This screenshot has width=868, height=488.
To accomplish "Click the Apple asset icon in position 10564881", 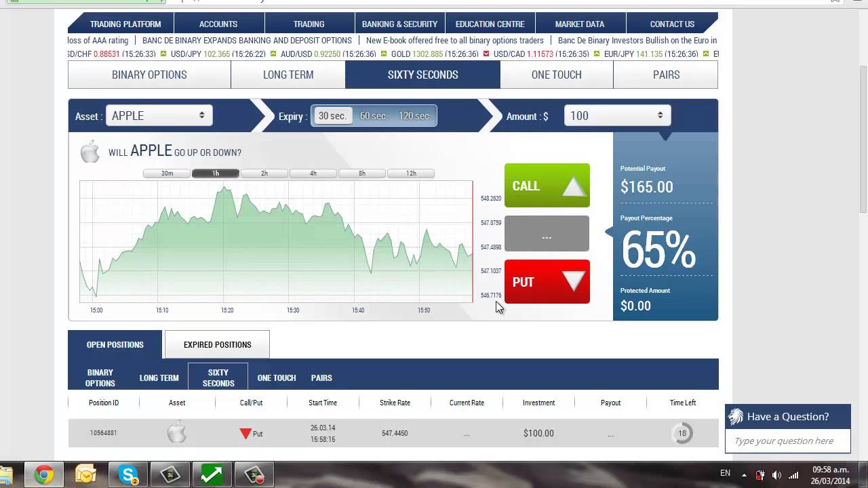I will pos(177,432).
